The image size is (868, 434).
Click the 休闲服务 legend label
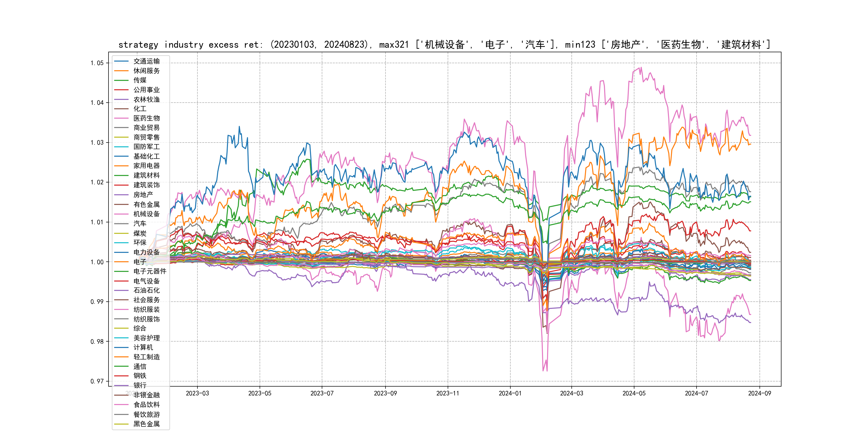pos(146,71)
